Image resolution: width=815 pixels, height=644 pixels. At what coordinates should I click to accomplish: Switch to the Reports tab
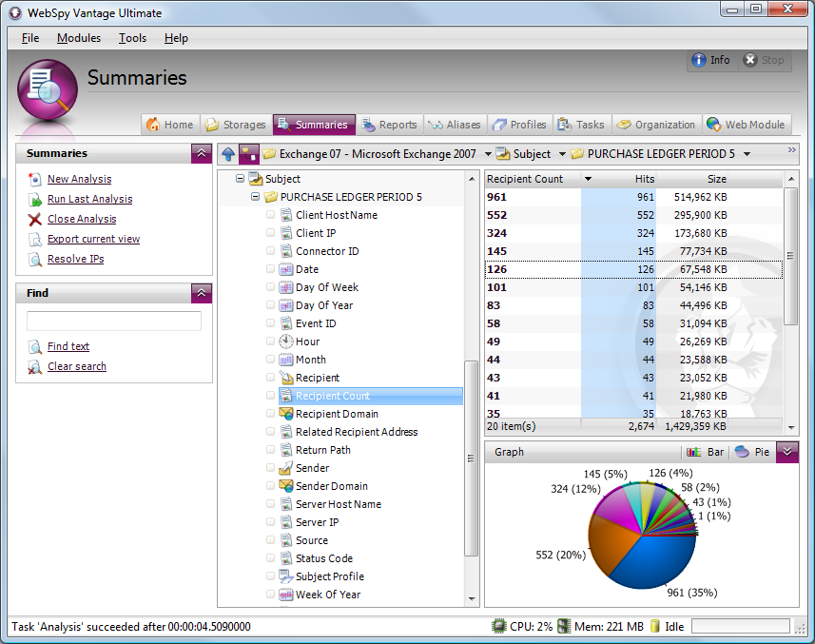pyautogui.click(x=390, y=125)
